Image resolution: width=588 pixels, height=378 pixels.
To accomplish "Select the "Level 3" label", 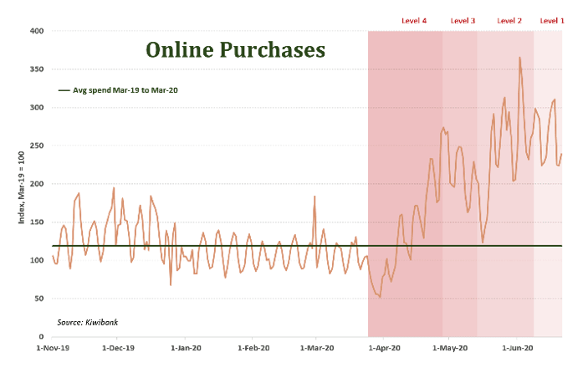I will click(x=463, y=20).
